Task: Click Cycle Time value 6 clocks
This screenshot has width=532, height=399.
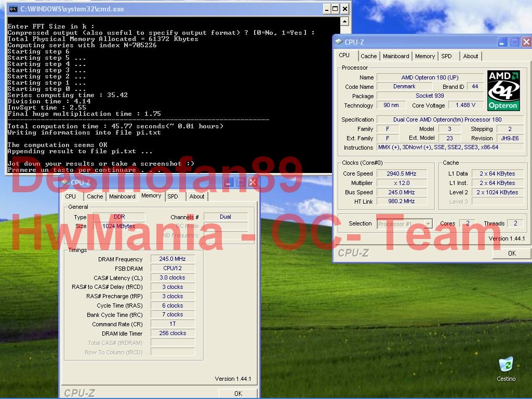Action: [x=172, y=305]
